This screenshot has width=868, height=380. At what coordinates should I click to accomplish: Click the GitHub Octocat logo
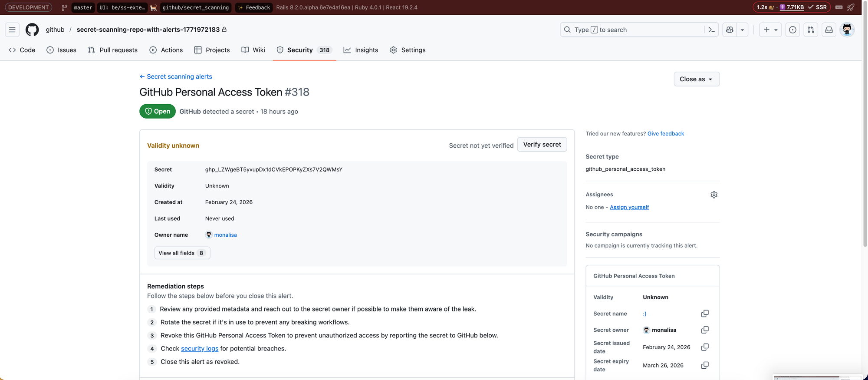(x=32, y=30)
